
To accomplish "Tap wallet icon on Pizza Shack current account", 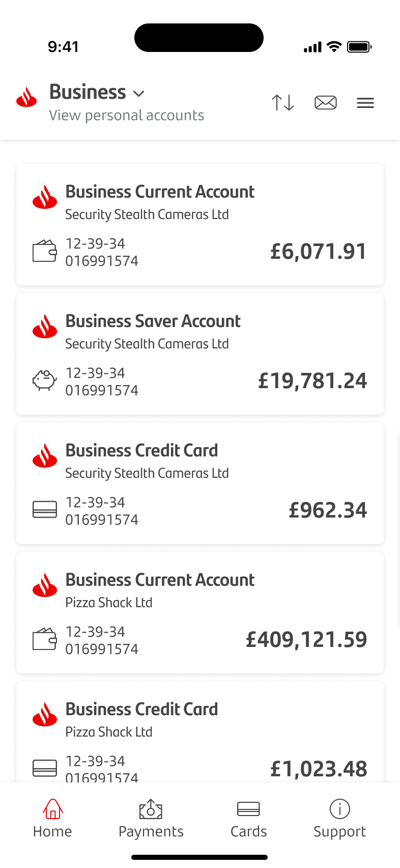I will (45, 639).
